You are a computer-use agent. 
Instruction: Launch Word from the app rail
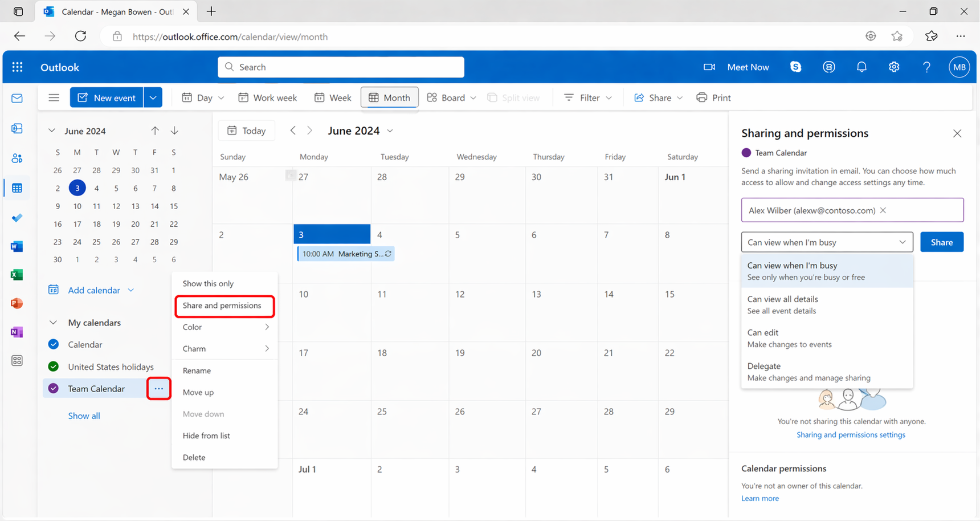(x=17, y=246)
